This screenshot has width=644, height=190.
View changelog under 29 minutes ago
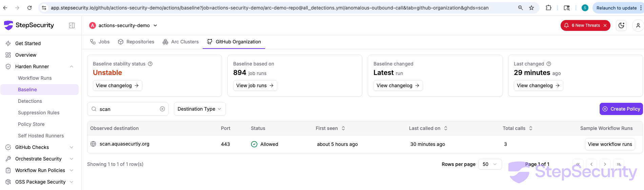point(538,85)
